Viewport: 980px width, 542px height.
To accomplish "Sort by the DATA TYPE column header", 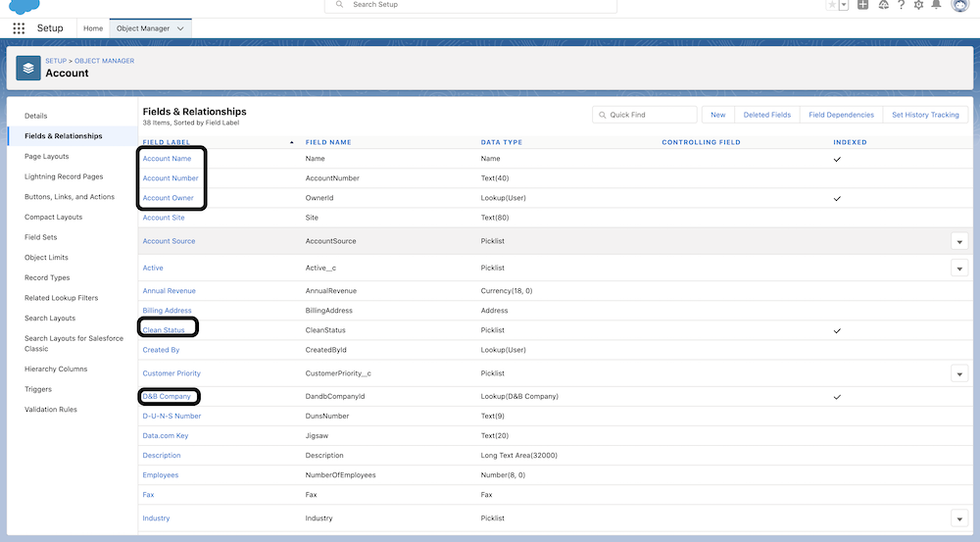I will click(501, 142).
